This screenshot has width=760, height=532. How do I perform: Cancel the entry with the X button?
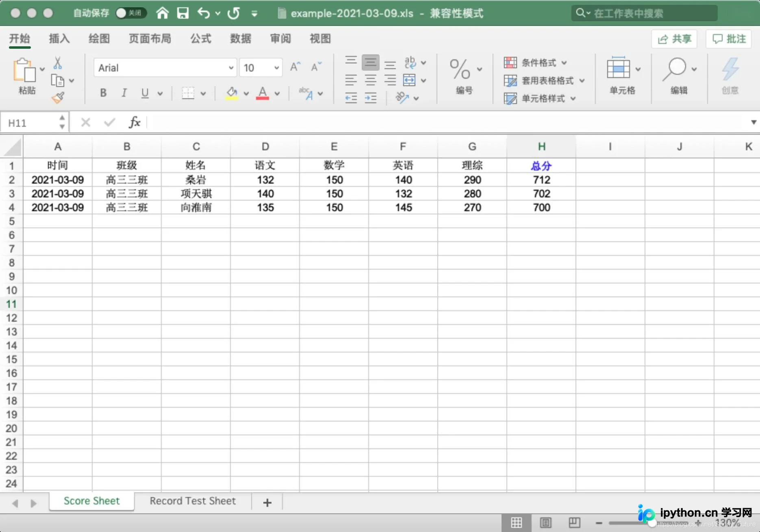(85, 122)
